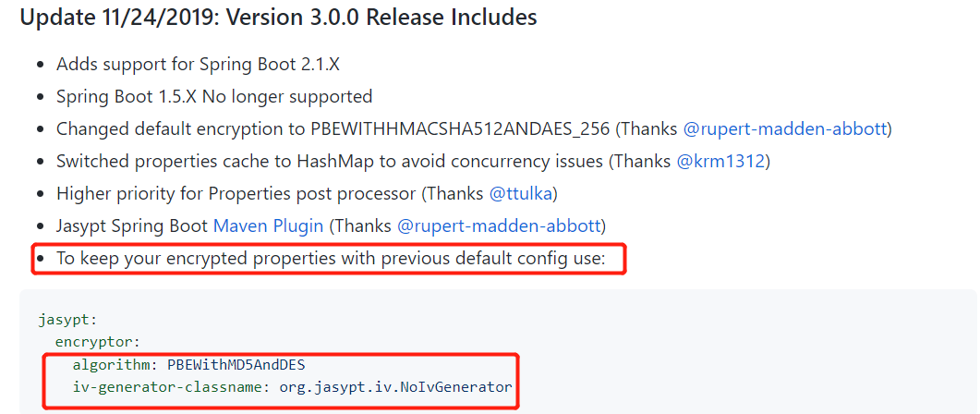Open the @krm1312 user link
980x414 pixels.
point(720,162)
